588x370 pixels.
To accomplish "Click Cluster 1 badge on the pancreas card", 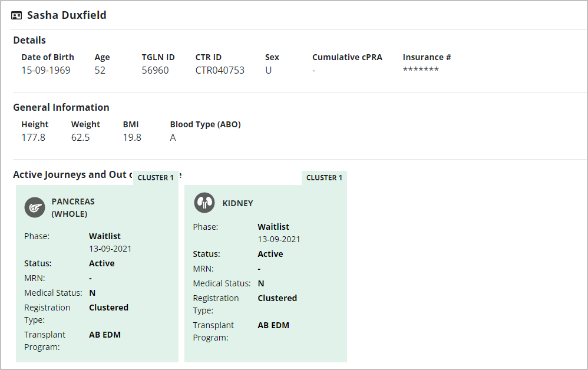I will [156, 178].
